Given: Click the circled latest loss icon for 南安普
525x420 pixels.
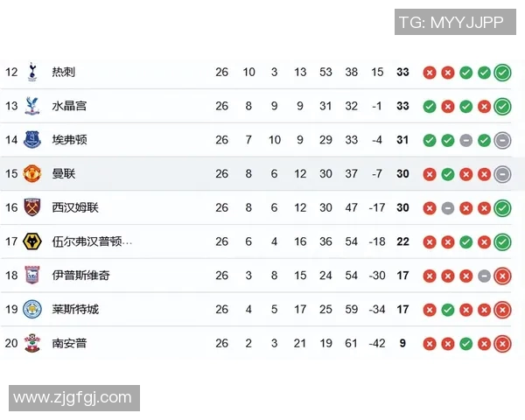Looking at the screenshot, I should [502, 344].
